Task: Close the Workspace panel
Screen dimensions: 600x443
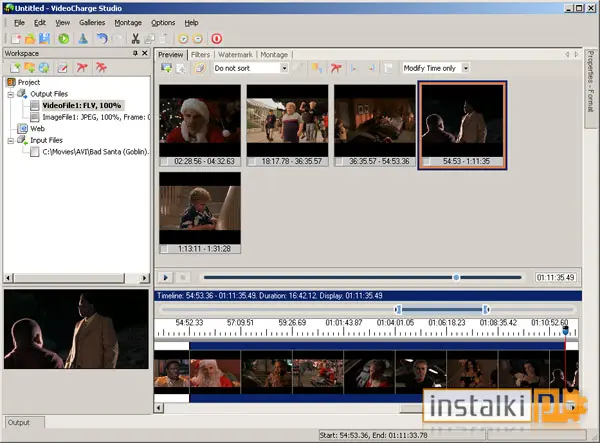Action: 145,53
